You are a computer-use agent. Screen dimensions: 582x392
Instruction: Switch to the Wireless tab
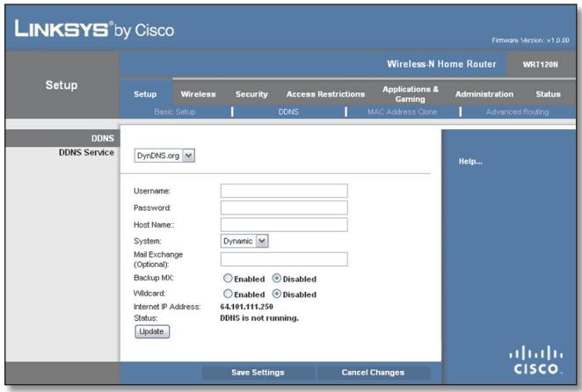pyautogui.click(x=198, y=94)
